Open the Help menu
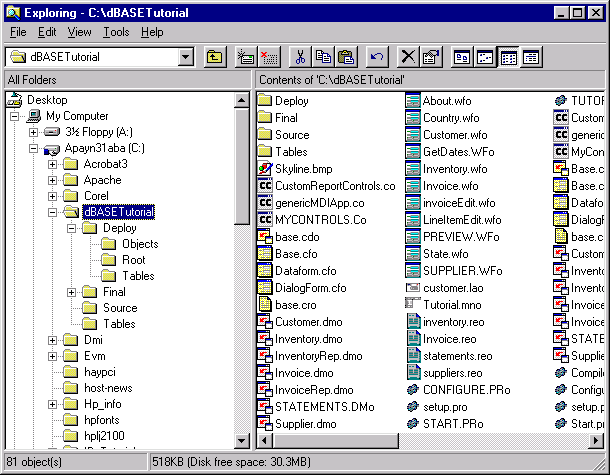Image resolution: width=610 pixels, height=475 pixels. coord(152,32)
